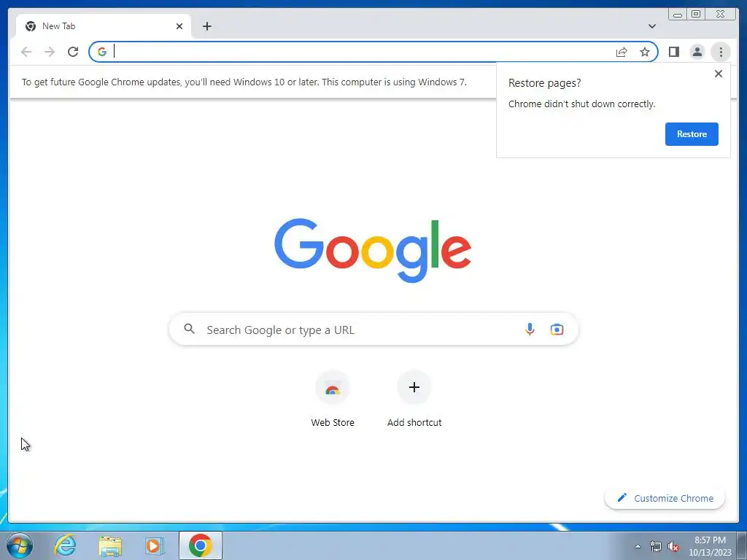Click the back navigation arrow
This screenshot has width=747, height=560.
pos(26,52)
